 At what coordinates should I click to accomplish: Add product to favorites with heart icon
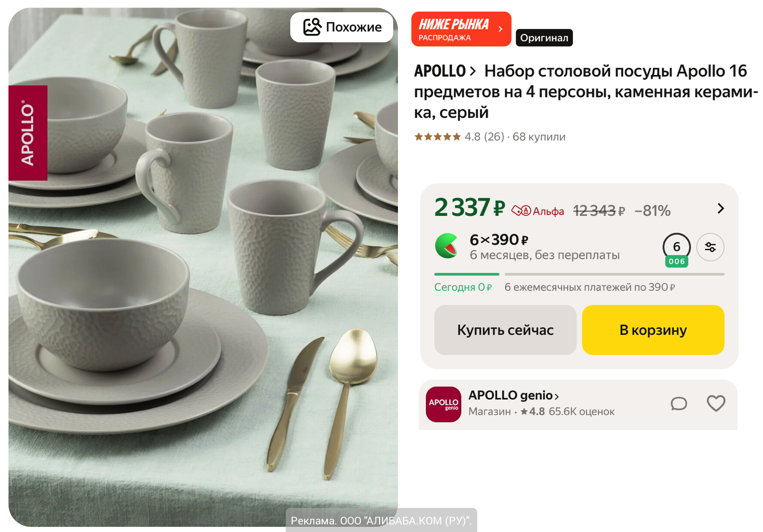[715, 404]
